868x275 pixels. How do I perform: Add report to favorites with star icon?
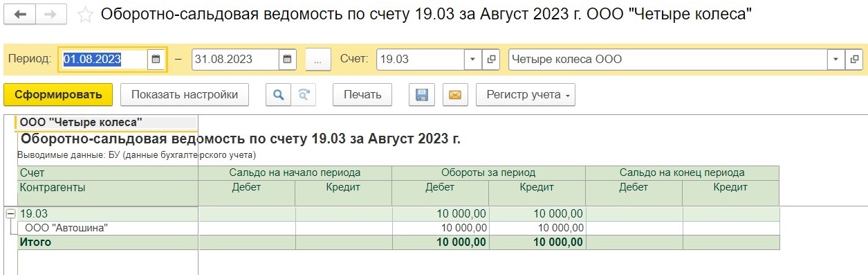[85, 15]
